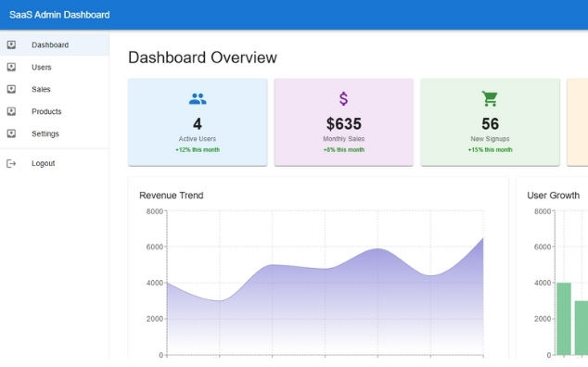Click the 4000 axis label on User Growth
The width and height of the screenshot is (588, 367).
coord(543,283)
